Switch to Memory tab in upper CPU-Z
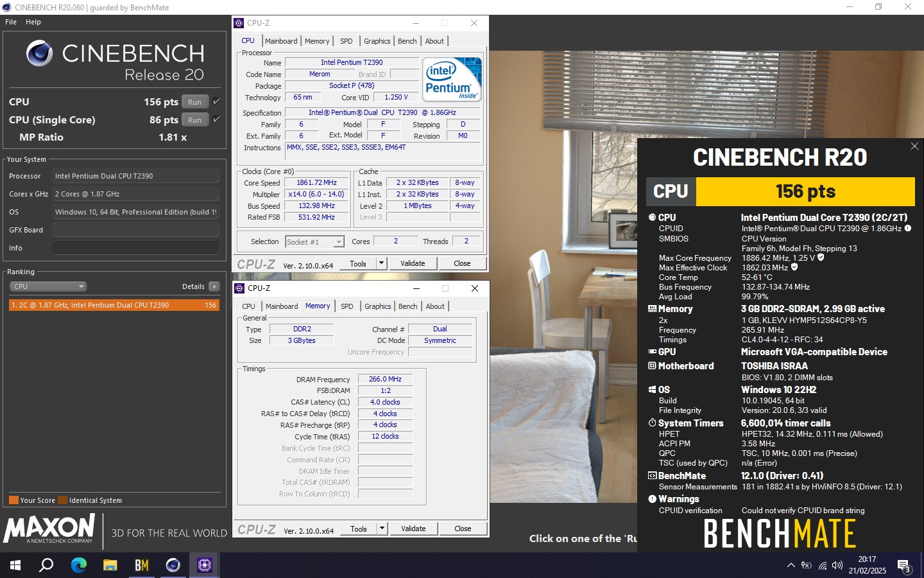Image resolution: width=924 pixels, height=578 pixels. [317, 41]
